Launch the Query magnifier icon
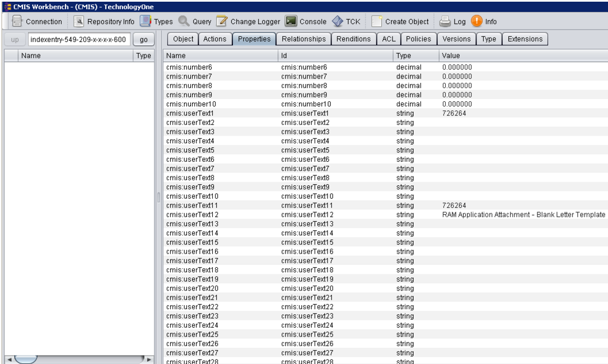608x364 pixels. 184,21
